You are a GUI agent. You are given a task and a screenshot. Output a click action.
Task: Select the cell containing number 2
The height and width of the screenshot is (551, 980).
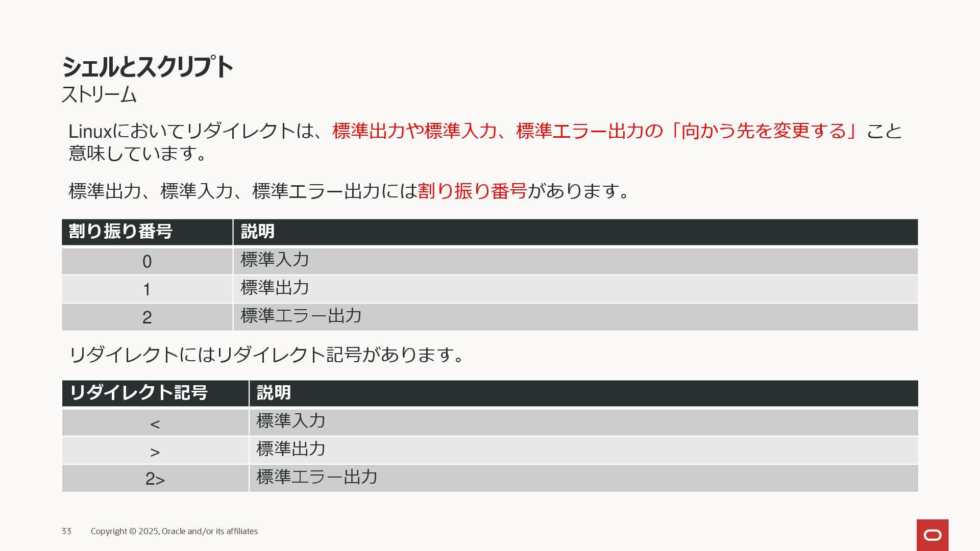click(x=147, y=317)
